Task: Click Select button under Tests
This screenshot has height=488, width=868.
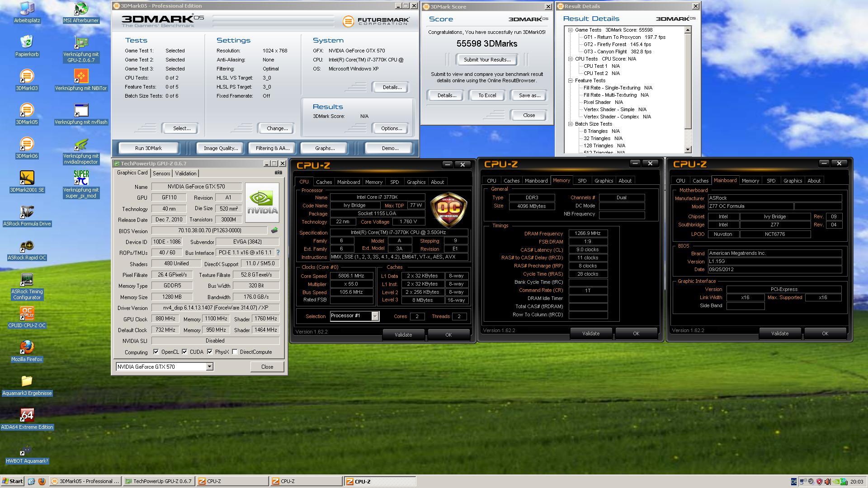Action: click(182, 128)
